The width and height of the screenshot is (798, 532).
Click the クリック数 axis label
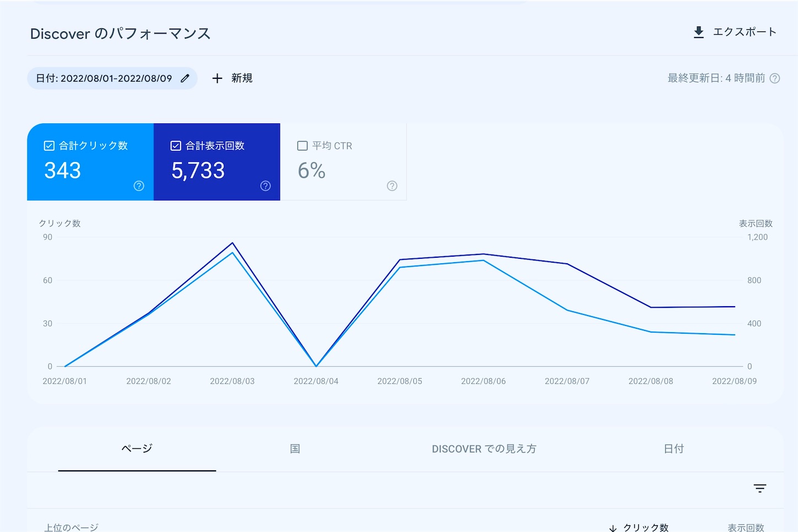pyautogui.click(x=60, y=223)
